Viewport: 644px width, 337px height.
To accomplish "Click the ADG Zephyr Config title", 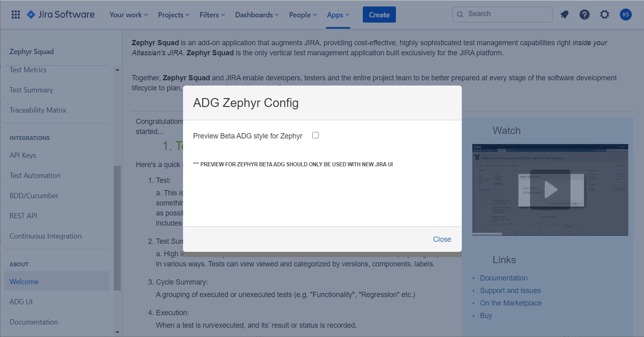I will (x=246, y=103).
